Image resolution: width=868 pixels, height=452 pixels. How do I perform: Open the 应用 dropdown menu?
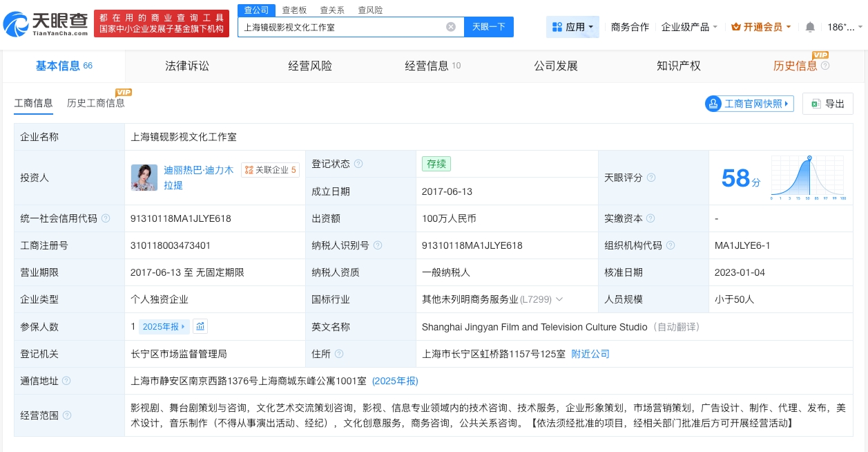[572, 27]
